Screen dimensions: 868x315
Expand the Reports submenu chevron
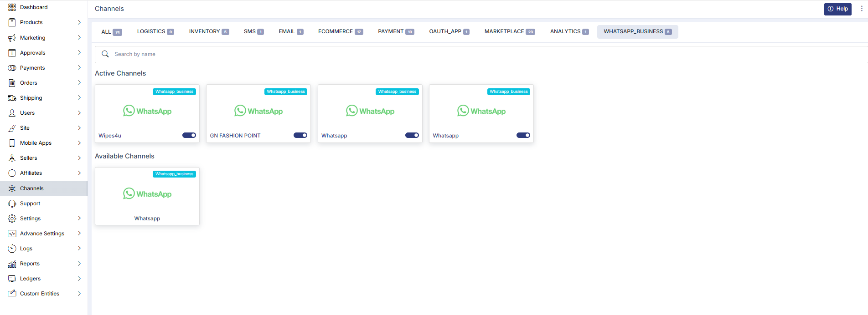tap(79, 264)
